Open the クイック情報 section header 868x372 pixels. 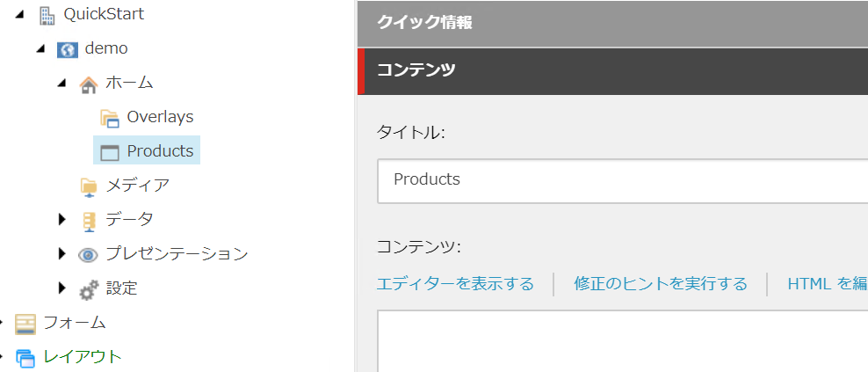[x=613, y=23]
